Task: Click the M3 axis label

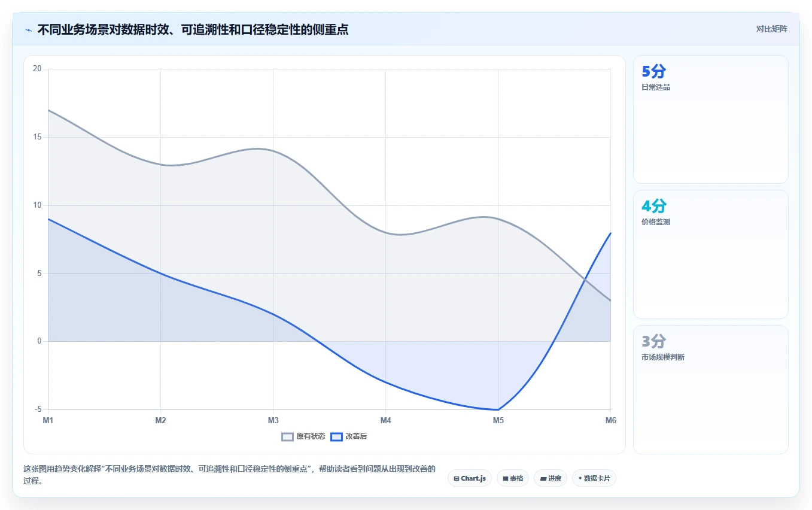Action: (x=273, y=420)
